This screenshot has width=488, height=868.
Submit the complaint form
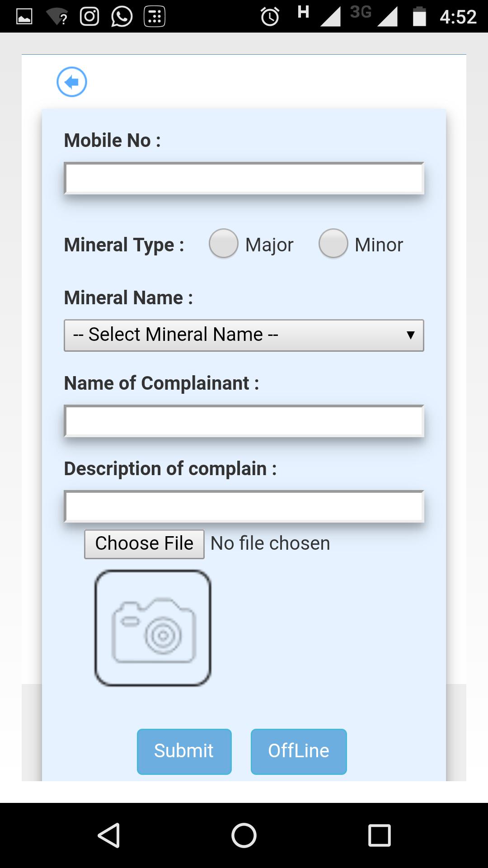[184, 751]
